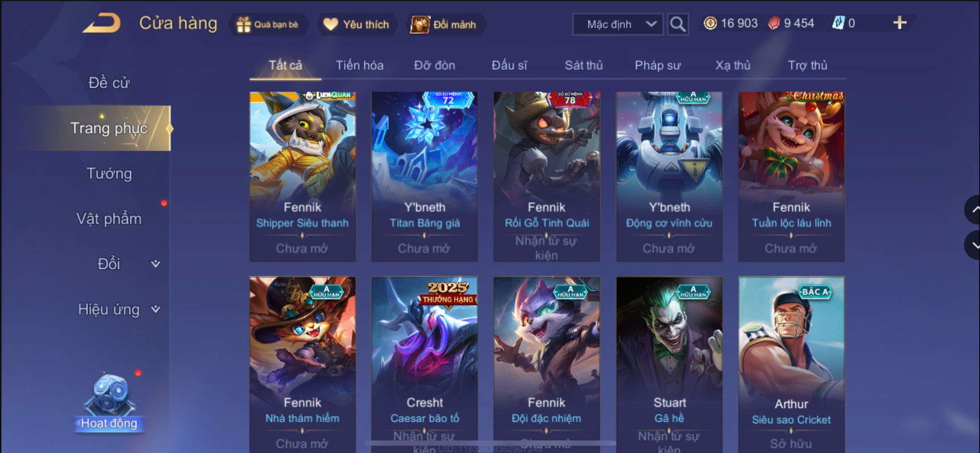Image resolution: width=980 pixels, height=453 pixels.
Task: Switch to the Pháp sư tab
Action: point(658,65)
